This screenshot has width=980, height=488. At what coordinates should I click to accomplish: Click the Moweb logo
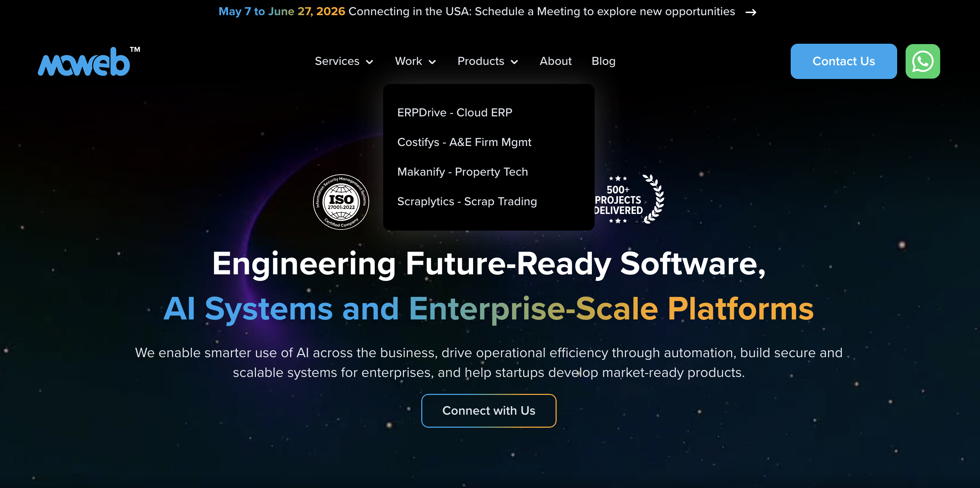(x=88, y=61)
